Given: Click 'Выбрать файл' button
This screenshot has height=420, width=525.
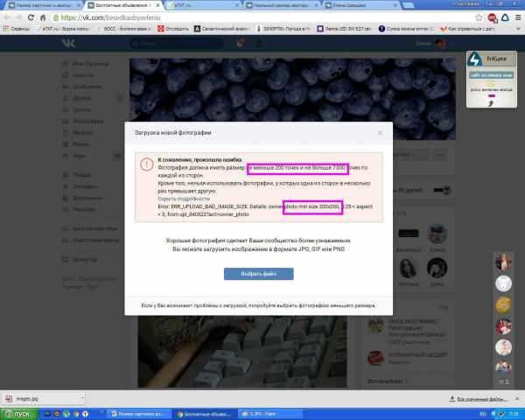Looking at the screenshot, I should click(x=258, y=274).
